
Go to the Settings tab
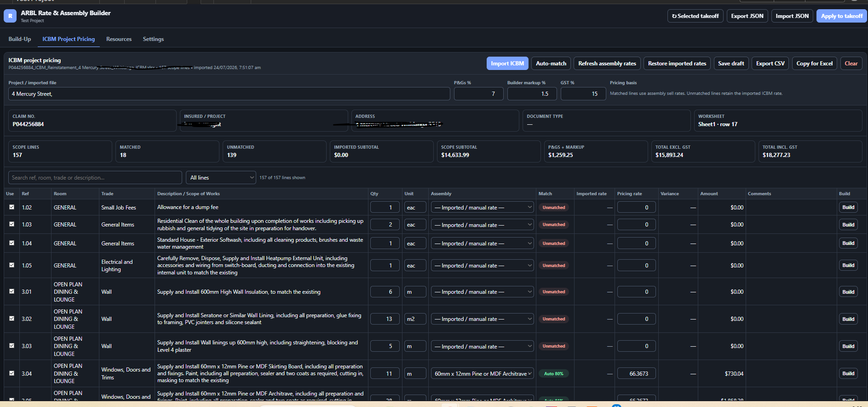tap(153, 39)
